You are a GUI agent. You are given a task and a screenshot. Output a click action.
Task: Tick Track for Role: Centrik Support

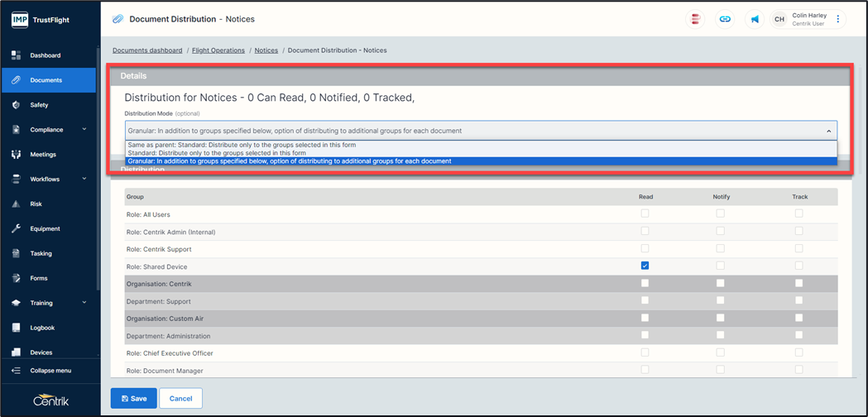click(798, 248)
